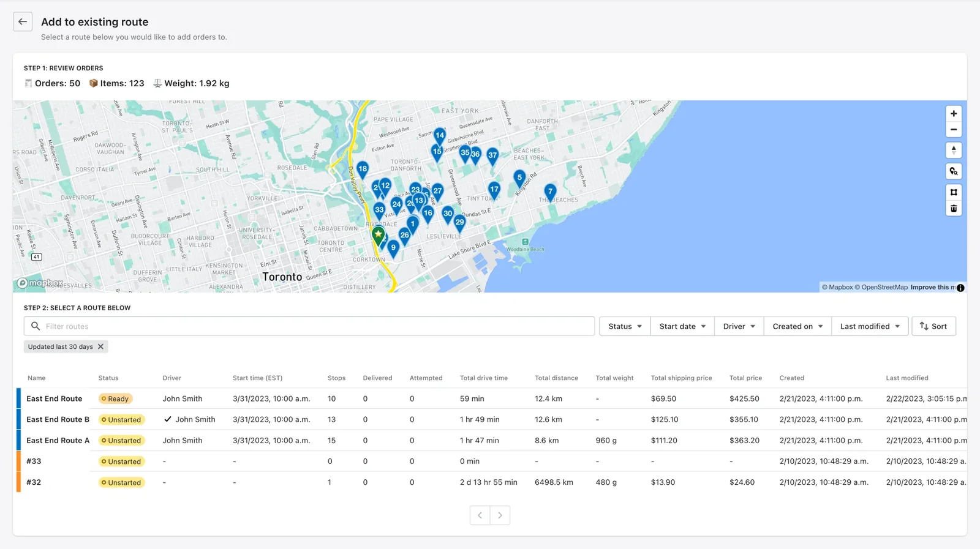Click the green star depot marker

(379, 235)
